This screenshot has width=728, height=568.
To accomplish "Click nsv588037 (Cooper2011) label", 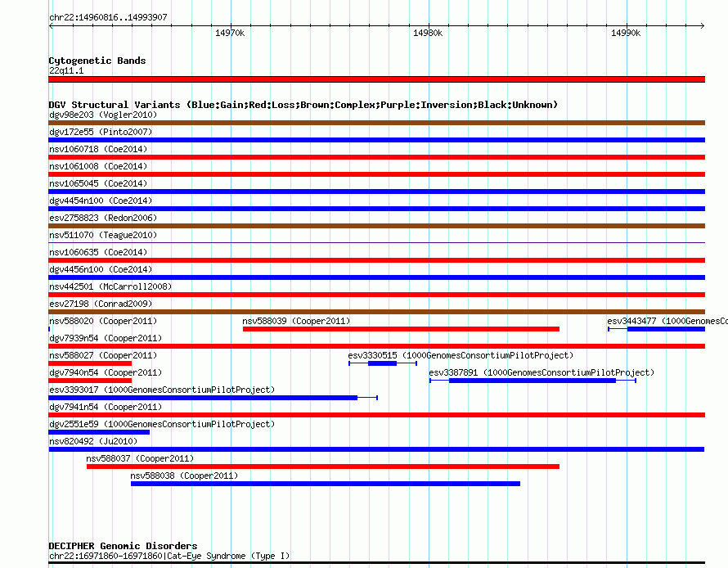I will coord(140,458).
